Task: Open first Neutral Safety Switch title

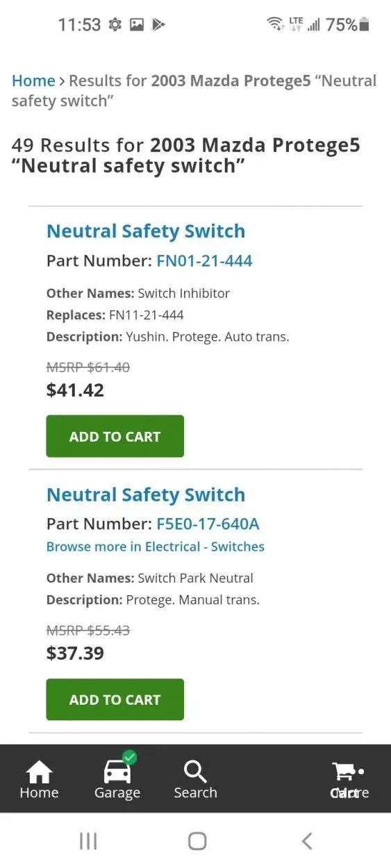Action: 146,231
